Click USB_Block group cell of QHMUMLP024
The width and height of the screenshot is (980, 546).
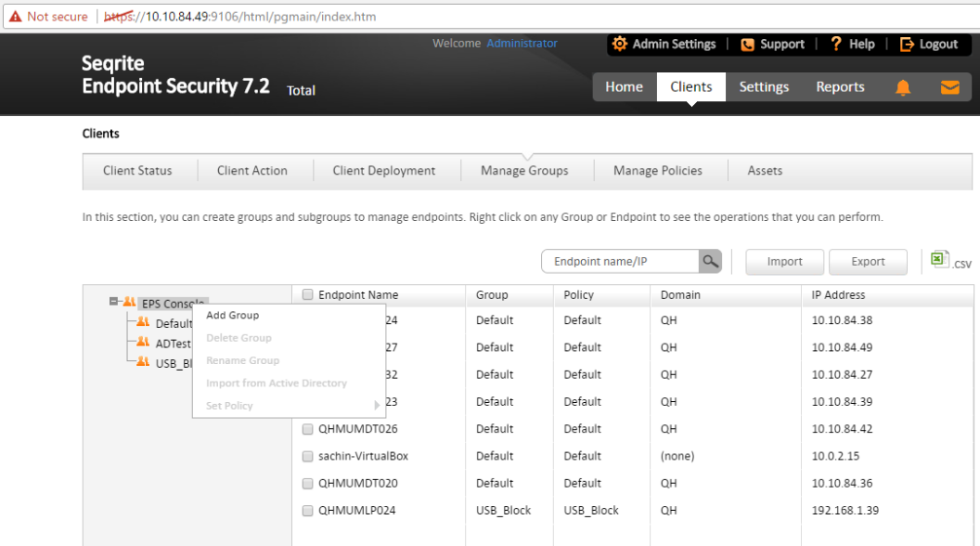click(503, 511)
